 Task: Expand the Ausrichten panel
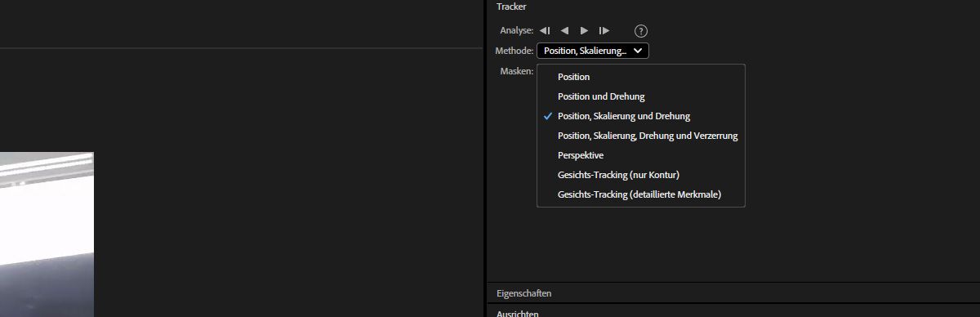tap(517, 313)
